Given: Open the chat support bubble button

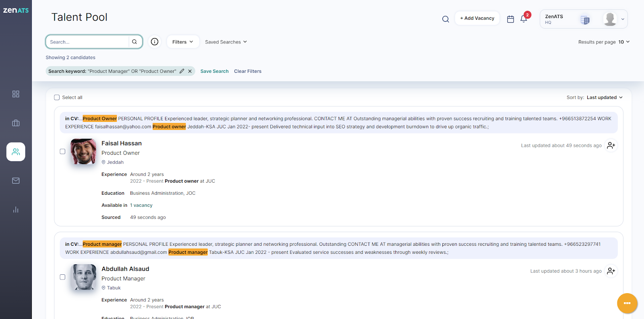Looking at the screenshot, I should coord(627,303).
